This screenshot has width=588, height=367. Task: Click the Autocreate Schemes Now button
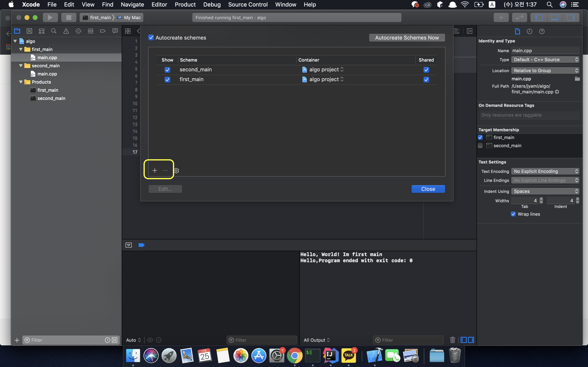(407, 38)
